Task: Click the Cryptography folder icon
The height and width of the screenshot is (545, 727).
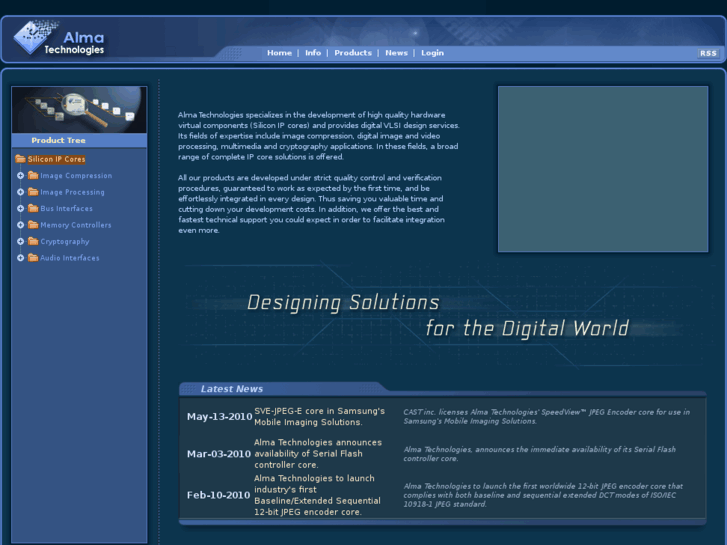Action: 33,241
